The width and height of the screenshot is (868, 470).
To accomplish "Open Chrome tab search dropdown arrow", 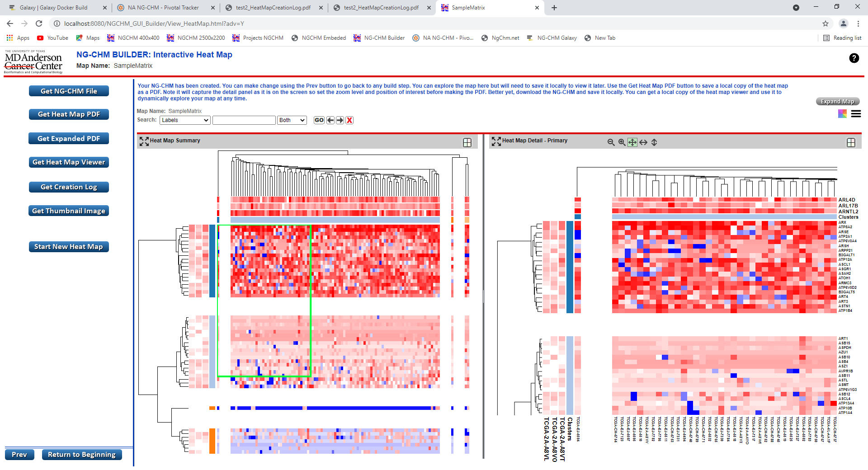I will (796, 8).
